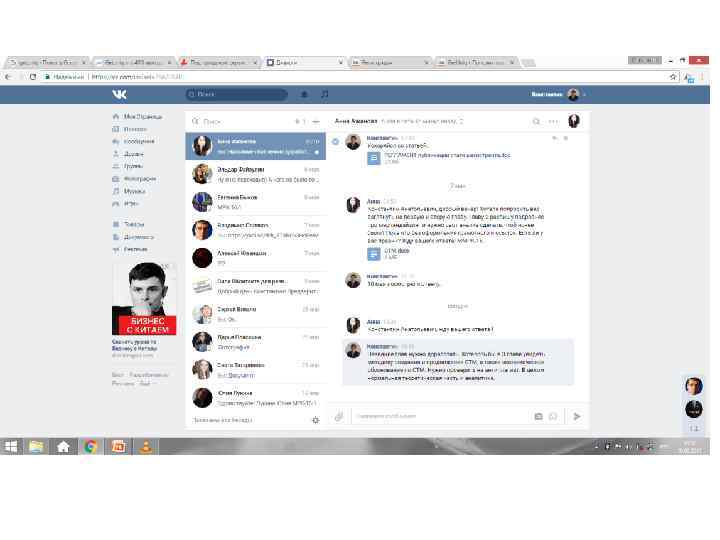Open the Сергей conversation

[x=255, y=314]
